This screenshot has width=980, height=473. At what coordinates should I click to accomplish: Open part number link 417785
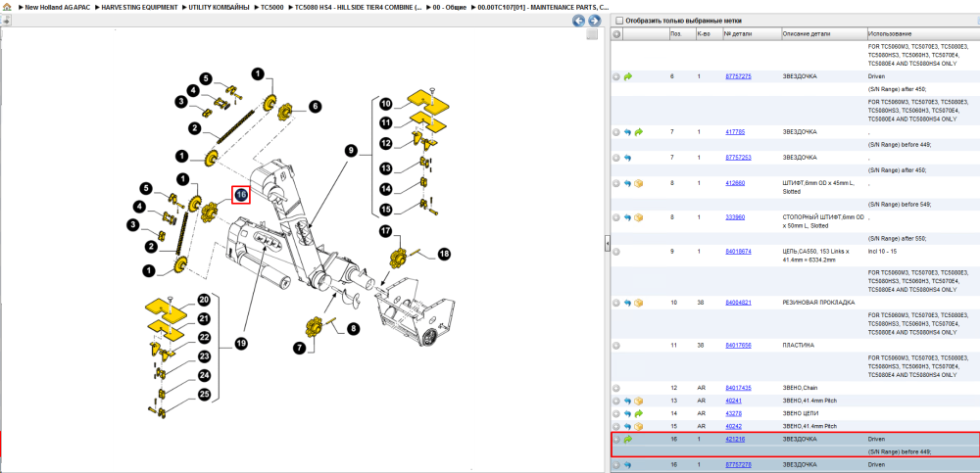click(735, 132)
